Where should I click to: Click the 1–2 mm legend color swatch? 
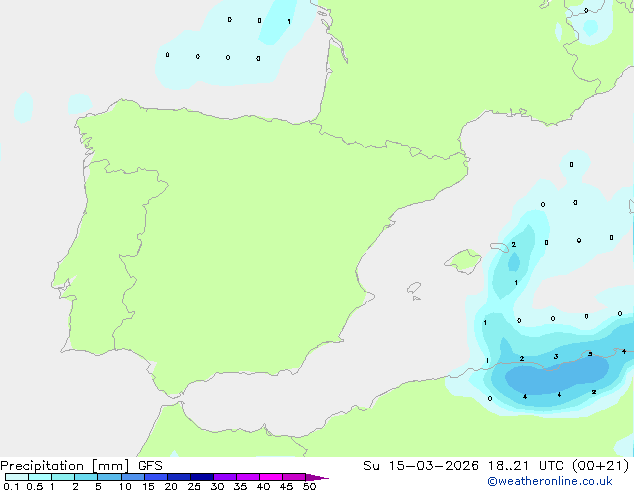pyautogui.click(x=63, y=477)
